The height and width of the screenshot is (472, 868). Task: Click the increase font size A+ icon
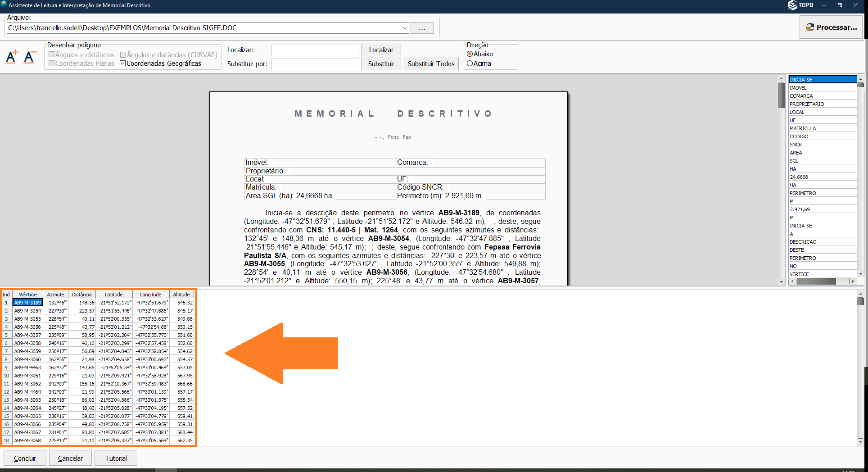coord(12,57)
